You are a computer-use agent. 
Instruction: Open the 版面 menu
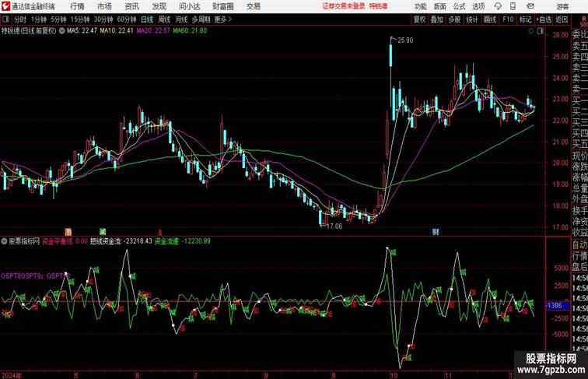click(439, 6)
